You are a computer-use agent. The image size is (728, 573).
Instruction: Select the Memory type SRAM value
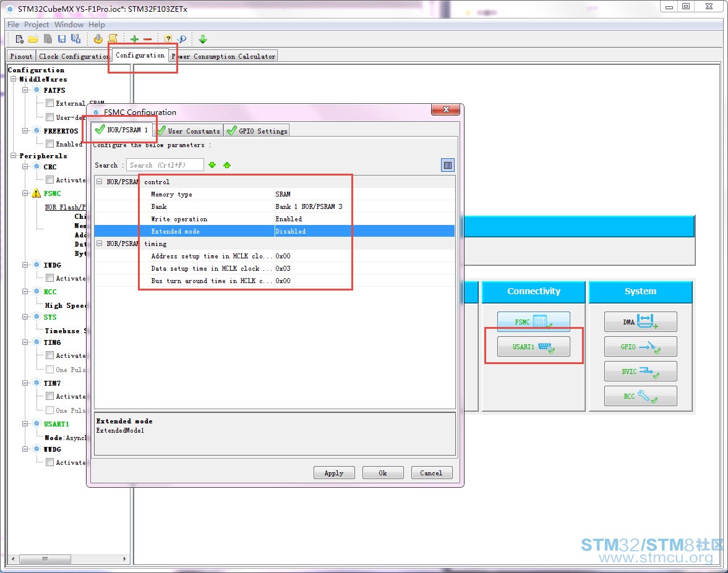[283, 194]
